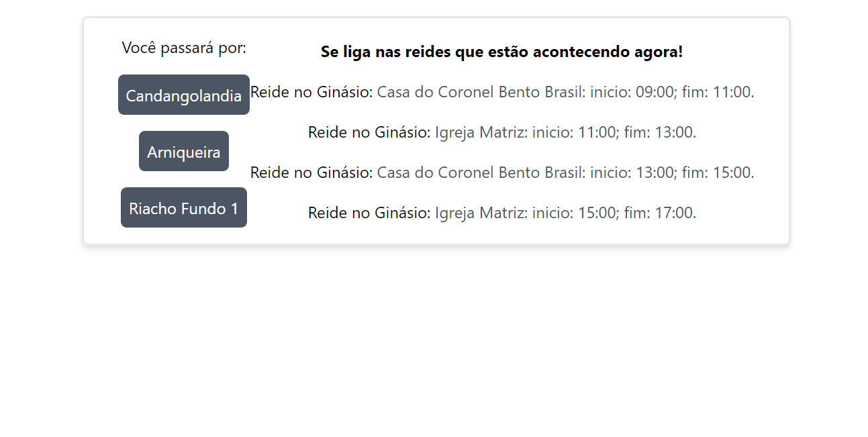Click inside the white card panel
Image resolution: width=868 pixels, height=437 pixels.
pyautogui.click(x=436, y=235)
